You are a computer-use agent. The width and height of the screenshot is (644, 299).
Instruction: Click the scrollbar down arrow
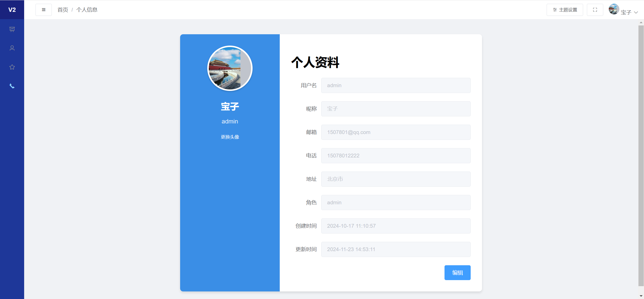(x=641, y=296)
